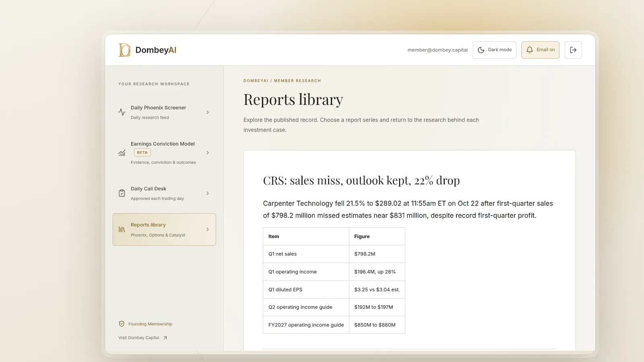Viewport: 644px width, 362px height.
Task: Click the $192M to $197M cell
Action: coord(377,307)
